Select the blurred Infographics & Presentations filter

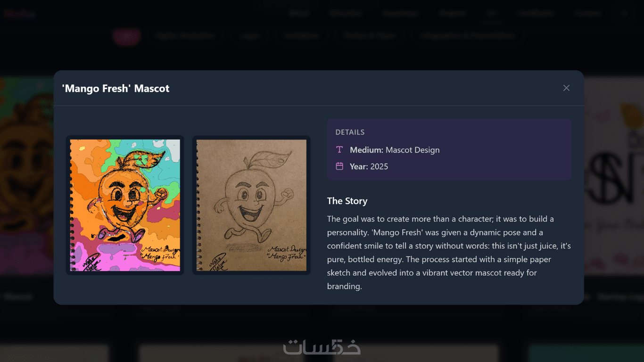pyautogui.click(x=468, y=36)
